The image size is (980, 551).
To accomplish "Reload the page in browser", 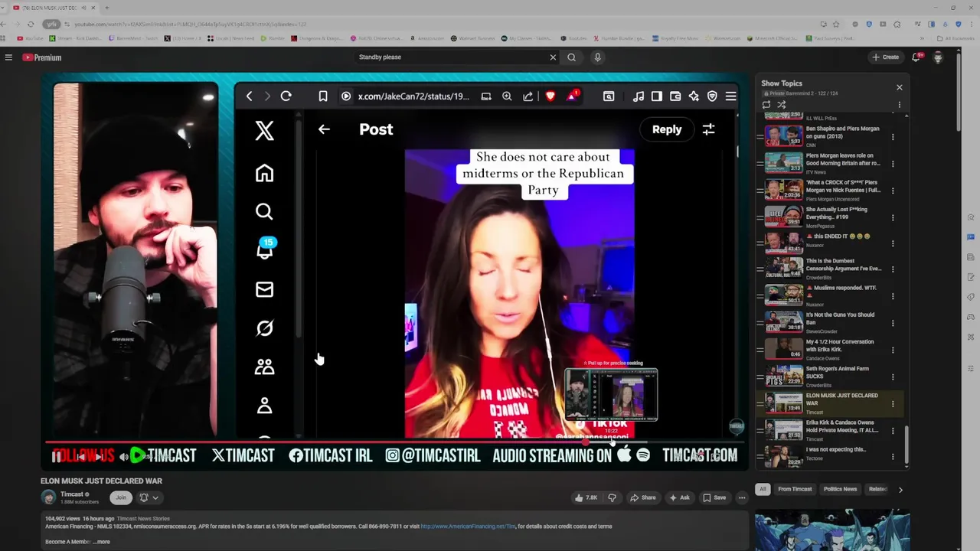I will pyautogui.click(x=31, y=24).
